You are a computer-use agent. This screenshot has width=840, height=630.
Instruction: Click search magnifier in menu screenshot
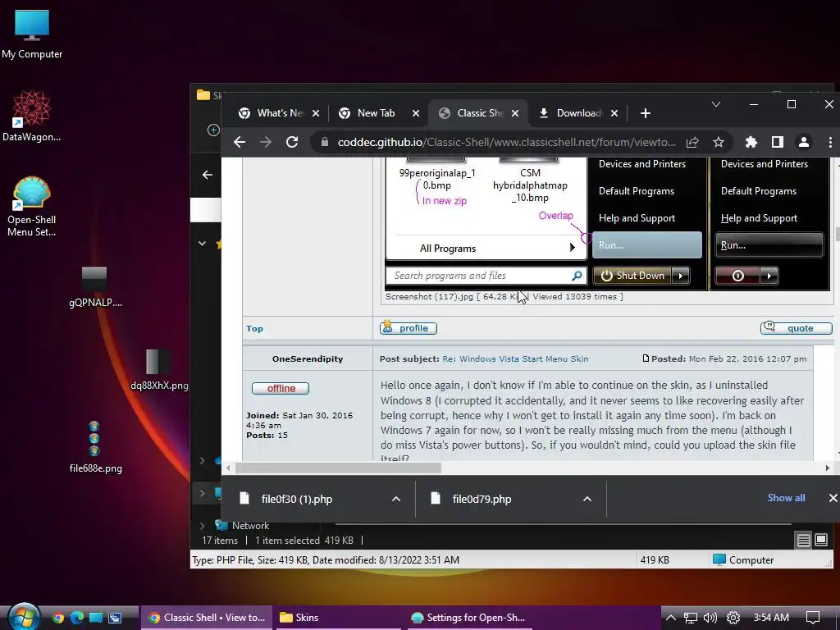point(577,276)
